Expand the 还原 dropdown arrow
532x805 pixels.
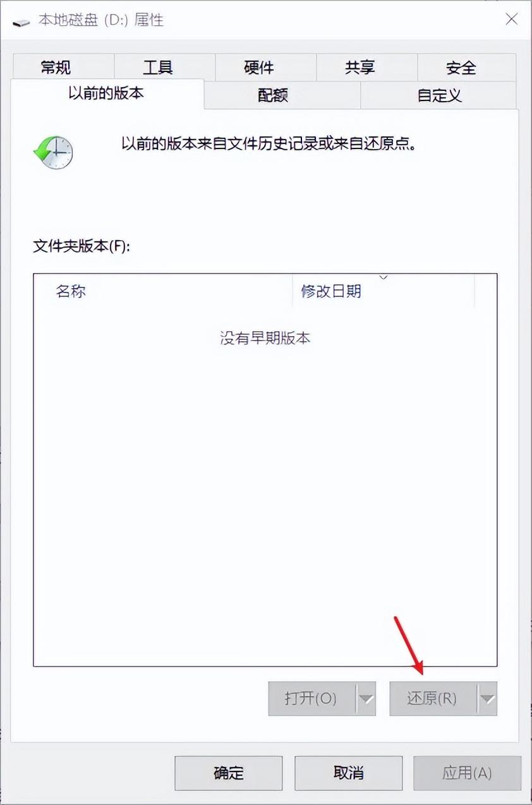(487, 698)
